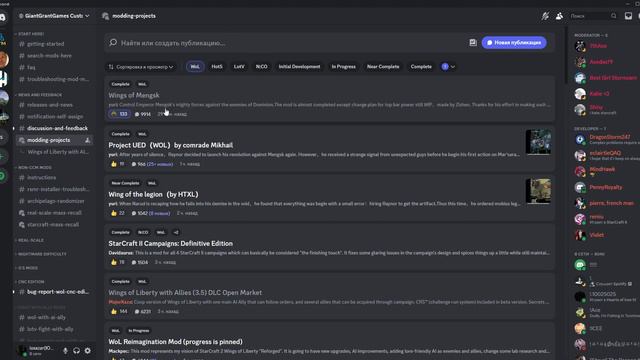Open discussion-and-feedback channel
The height and width of the screenshot is (360, 640).
click(x=54, y=128)
